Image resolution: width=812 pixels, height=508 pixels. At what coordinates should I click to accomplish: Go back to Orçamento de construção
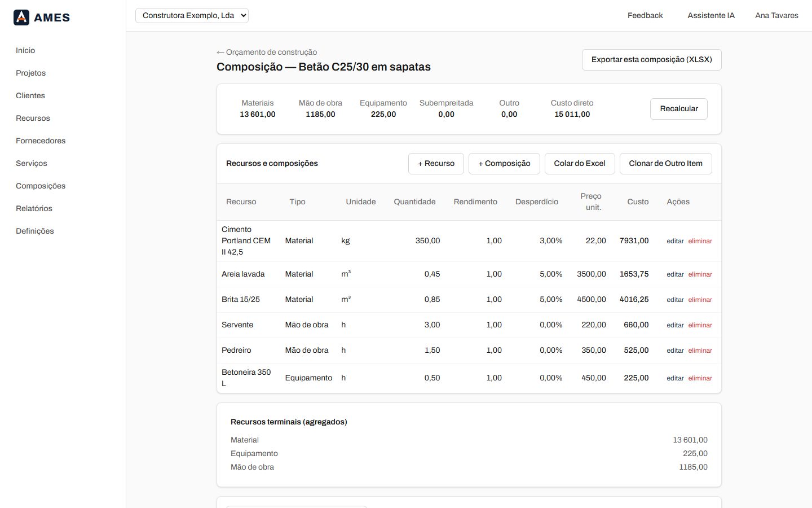pyautogui.click(x=267, y=52)
